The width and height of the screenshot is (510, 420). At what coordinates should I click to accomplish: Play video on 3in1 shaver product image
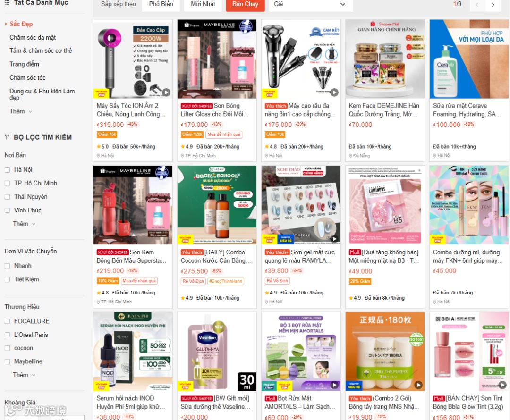tap(334, 92)
